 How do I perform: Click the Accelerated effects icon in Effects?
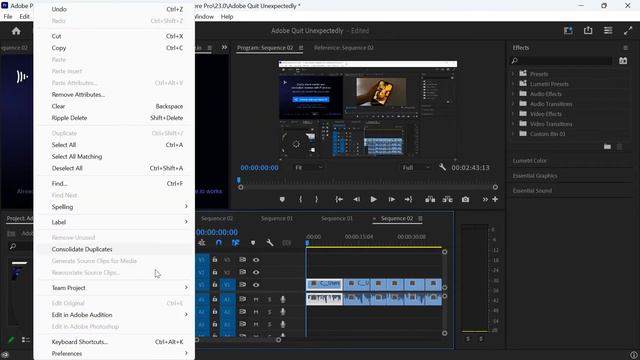point(623,61)
